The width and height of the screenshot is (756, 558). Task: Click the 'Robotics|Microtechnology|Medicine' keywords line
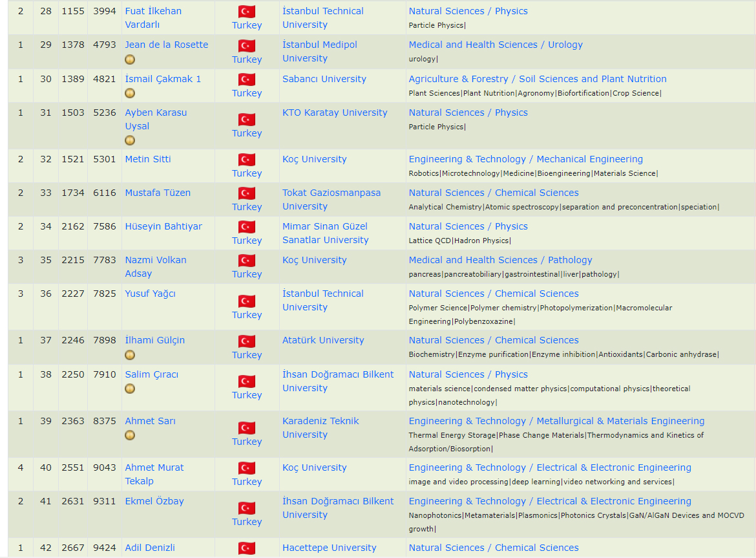(533, 174)
